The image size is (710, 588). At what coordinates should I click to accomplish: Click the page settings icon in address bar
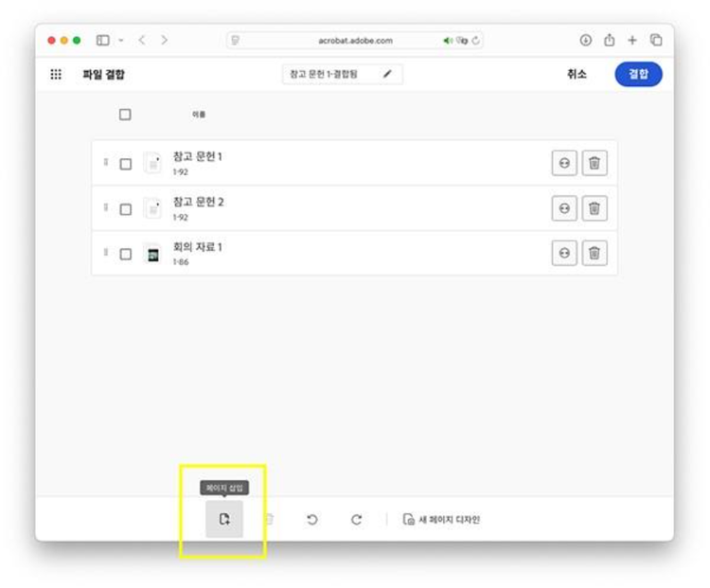click(235, 41)
